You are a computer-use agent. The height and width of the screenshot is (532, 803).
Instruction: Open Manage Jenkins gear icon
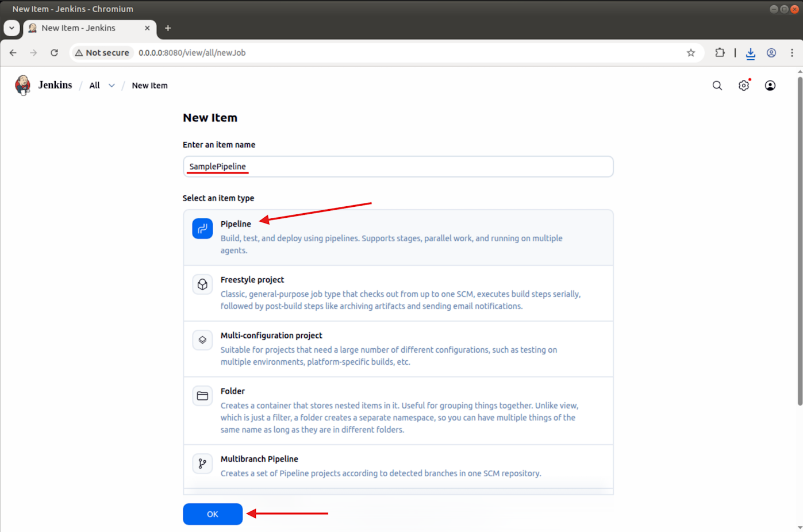tap(743, 86)
